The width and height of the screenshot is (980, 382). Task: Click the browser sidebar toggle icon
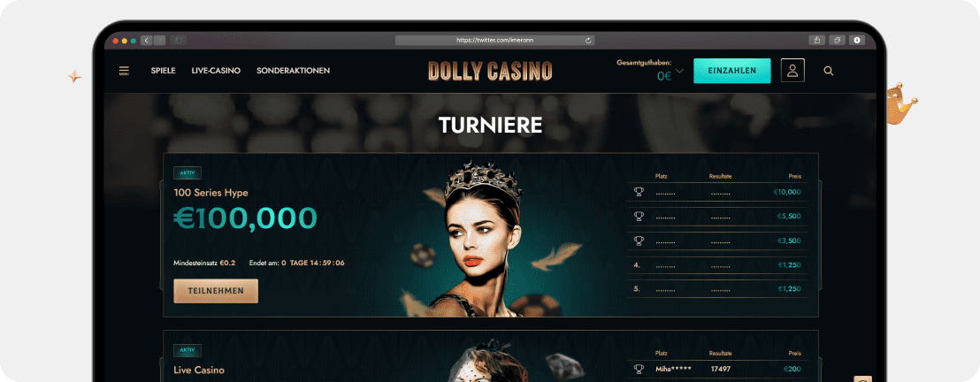pyautogui.click(x=178, y=40)
